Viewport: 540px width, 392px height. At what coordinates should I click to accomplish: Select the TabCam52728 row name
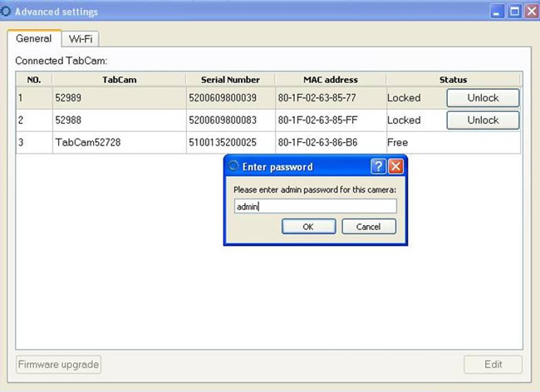(x=119, y=143)
